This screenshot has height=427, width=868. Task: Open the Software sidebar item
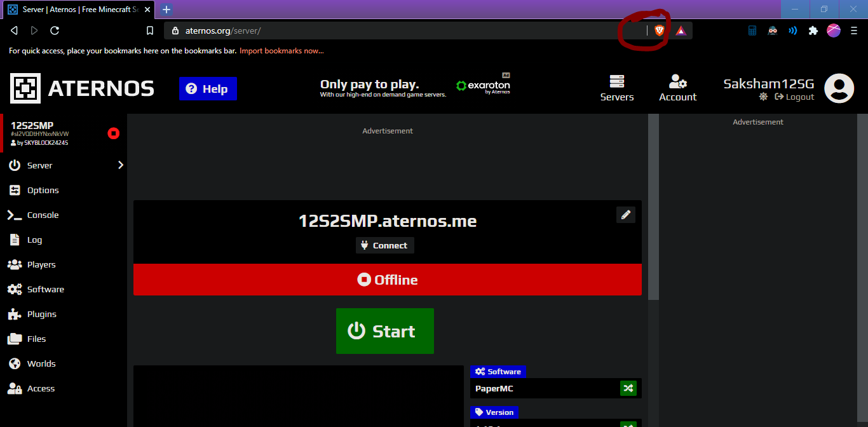(x=64, y=289)
